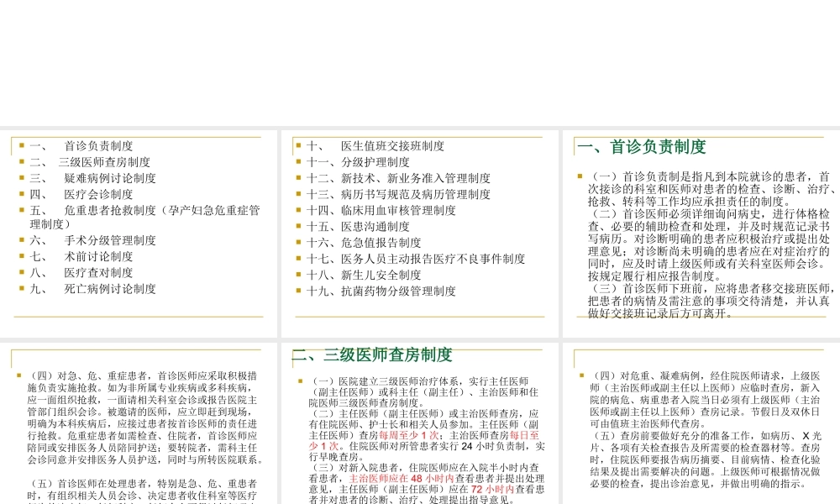Click the text 八、 医疗查对制度
The width and height of the screenshot is (840, 504).
tap(81, 273)
